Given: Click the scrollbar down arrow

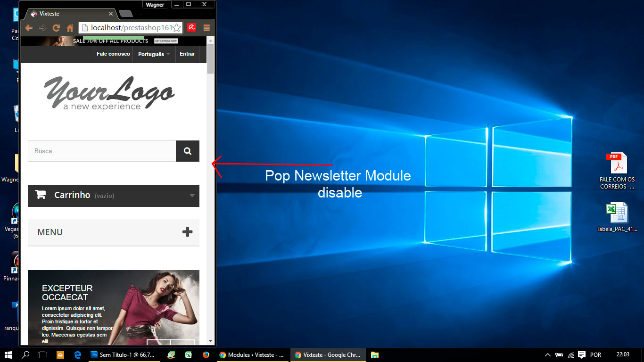Looking at the screenshot, I should point(210,341).
